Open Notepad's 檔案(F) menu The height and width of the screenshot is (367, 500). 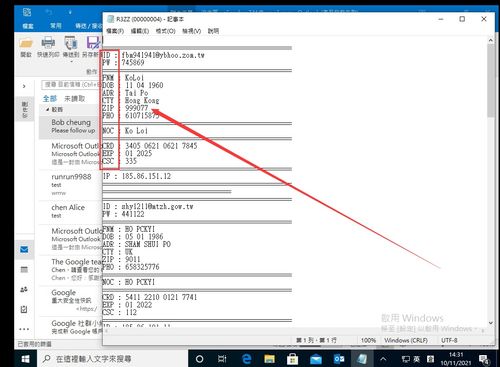[x=115, y=31]
